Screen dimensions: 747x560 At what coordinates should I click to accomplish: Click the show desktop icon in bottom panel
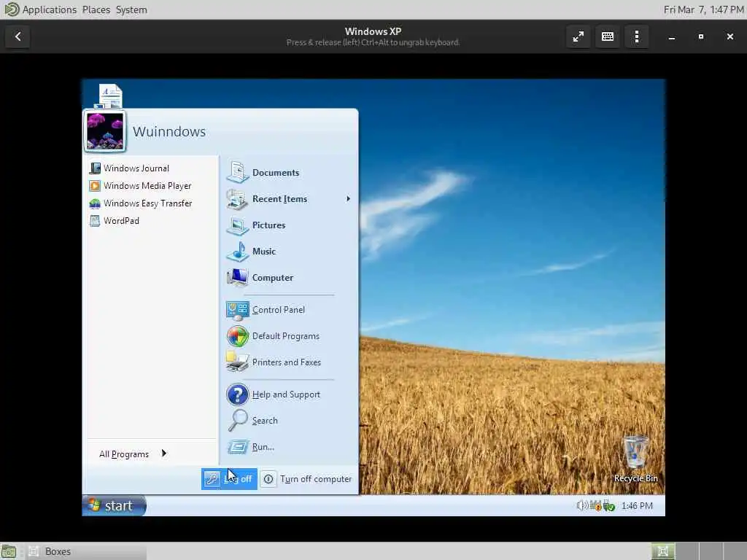[x=9, y=551]
